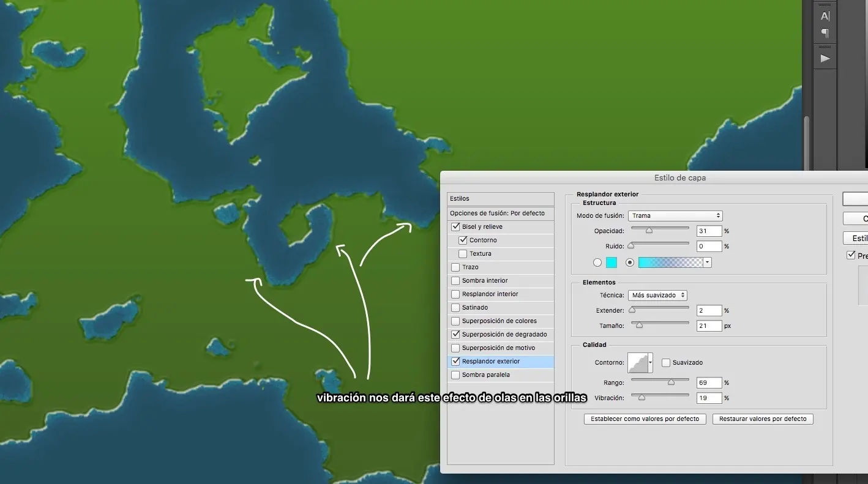
Task: Enable the Textura checkbox
Action: (463, 253)
